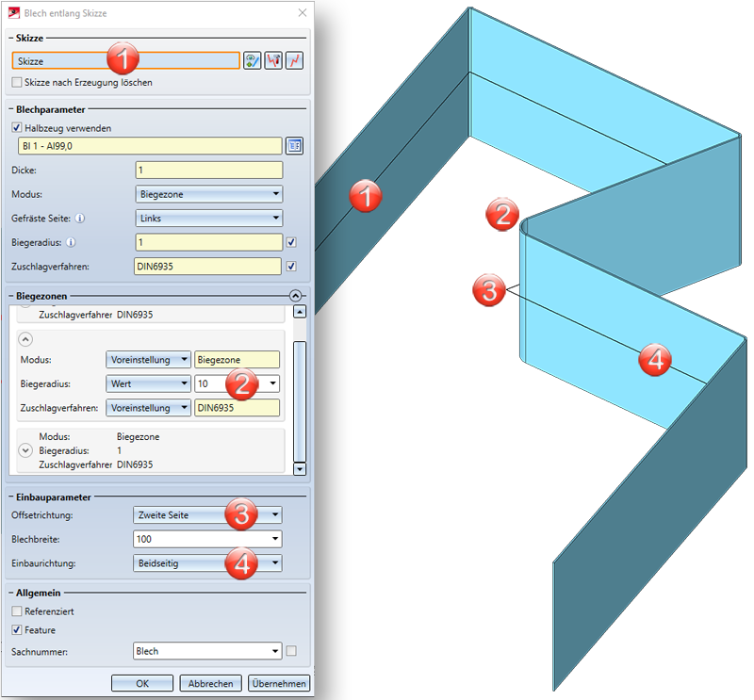Open the Offsetrichtung Zweite Seite dropdown
This screenshot has width=754, height=700.
click(207, 515)
